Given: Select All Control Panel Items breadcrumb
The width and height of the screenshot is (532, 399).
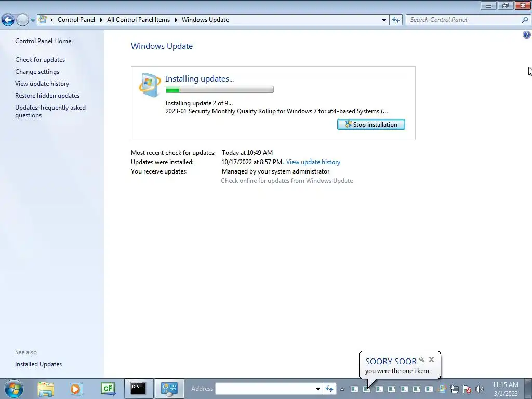Looking at the screenshot, I should point(138,20).
